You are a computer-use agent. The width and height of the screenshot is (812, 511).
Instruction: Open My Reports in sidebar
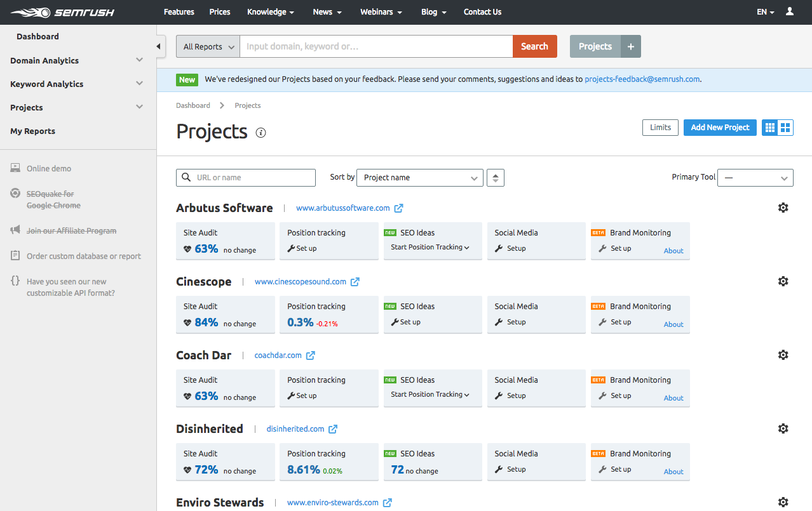(x=32, y=131)
